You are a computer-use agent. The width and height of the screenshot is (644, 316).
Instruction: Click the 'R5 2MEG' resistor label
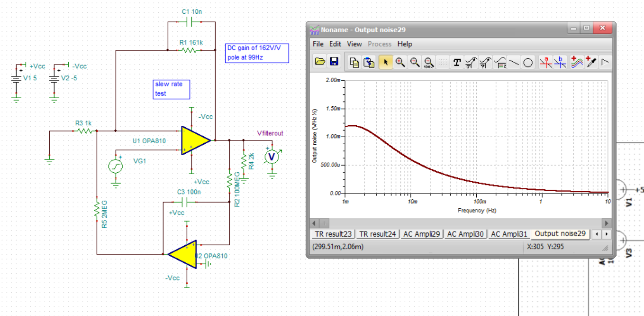(105, 214)
